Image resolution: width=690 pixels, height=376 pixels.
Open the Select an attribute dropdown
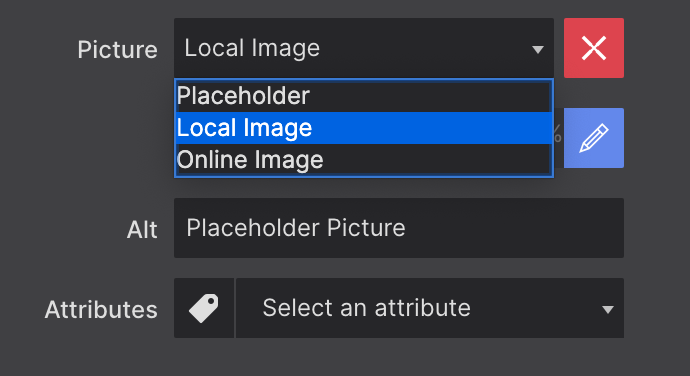[430, 308]
